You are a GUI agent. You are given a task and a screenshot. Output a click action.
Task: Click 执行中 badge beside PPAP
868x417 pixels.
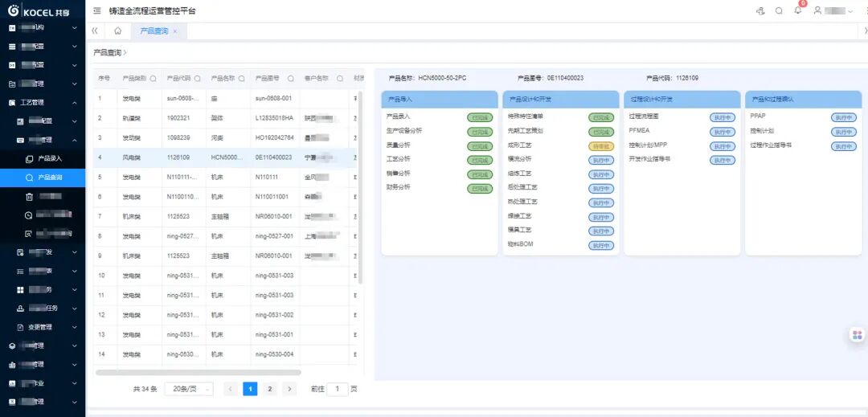point(844,117)
